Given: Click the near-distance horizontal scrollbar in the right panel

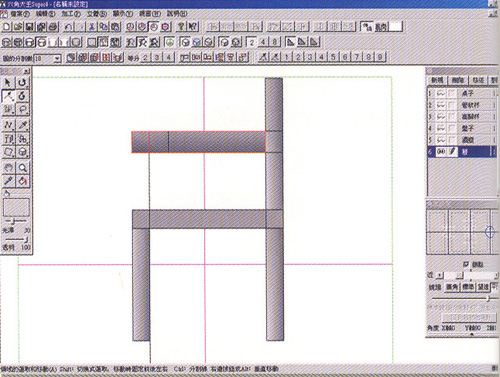Looking at the screenshot, I should (x=468, y=275).
